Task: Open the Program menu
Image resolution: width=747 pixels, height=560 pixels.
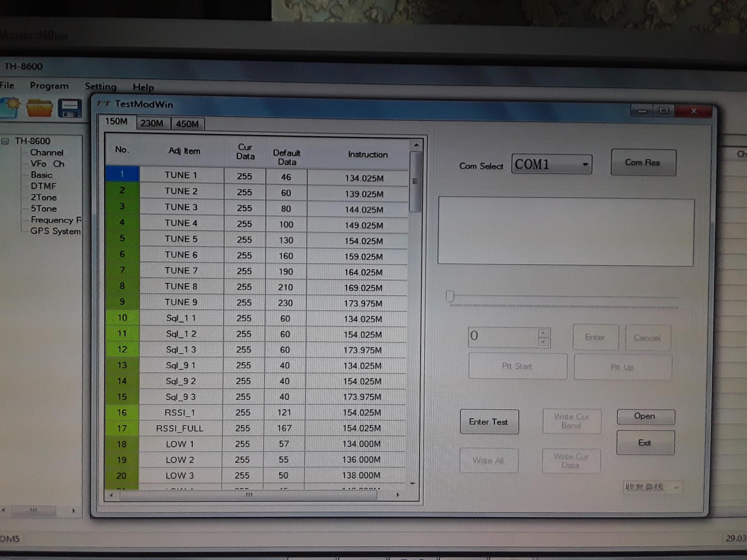Action: (49, 86)
